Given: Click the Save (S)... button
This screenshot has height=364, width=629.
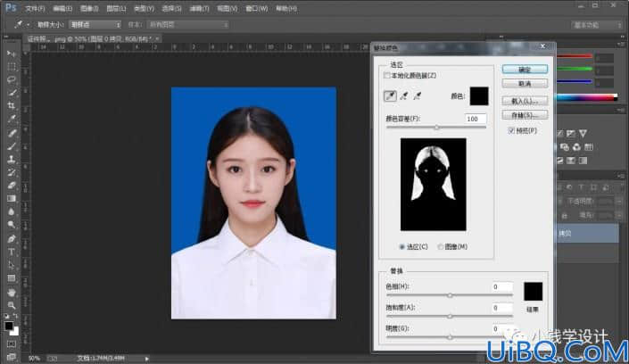Looking at the screenshot, I should (525, 116).
